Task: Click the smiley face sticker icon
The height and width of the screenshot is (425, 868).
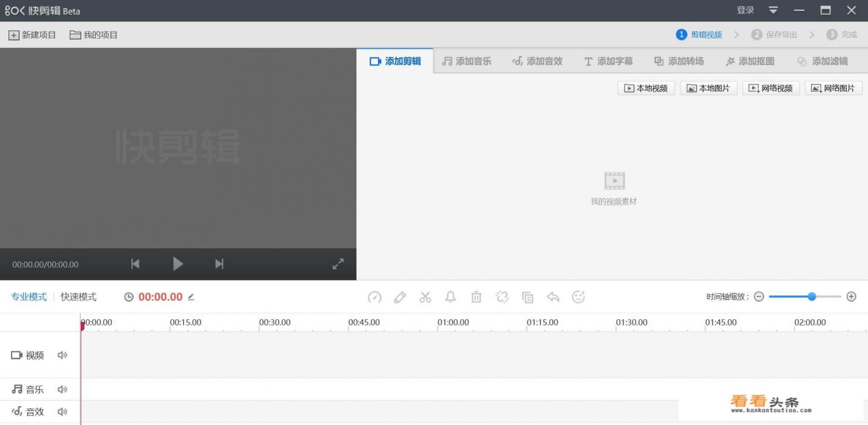Action: click(x=578, y=297)
